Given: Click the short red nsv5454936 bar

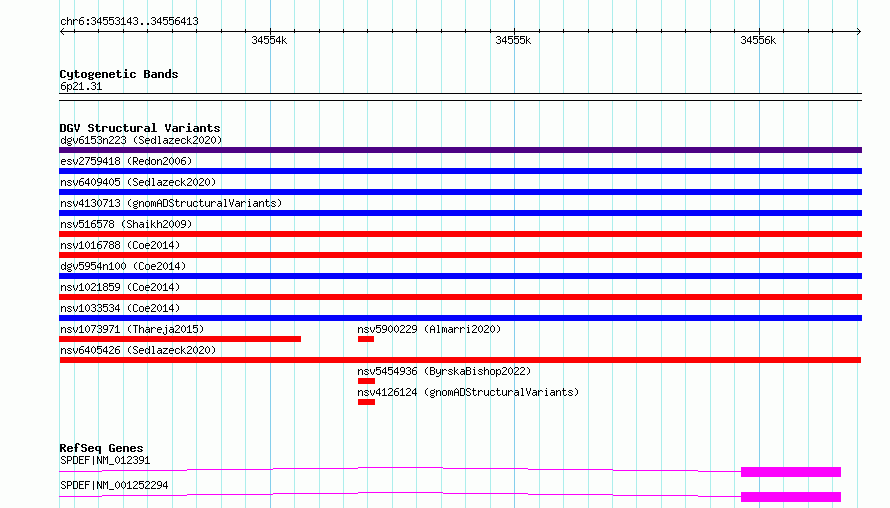Looking at the screenshot, I should (x=366, y=381).
